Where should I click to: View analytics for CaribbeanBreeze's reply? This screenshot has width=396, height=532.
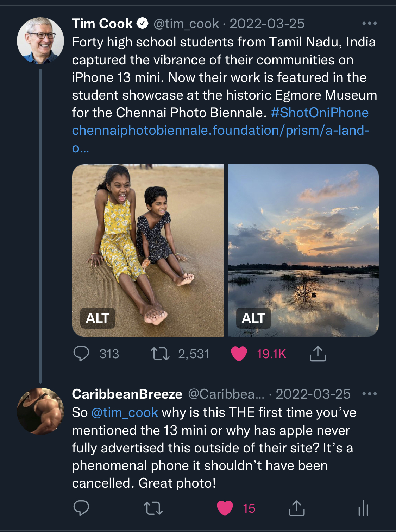click(363, 509)
